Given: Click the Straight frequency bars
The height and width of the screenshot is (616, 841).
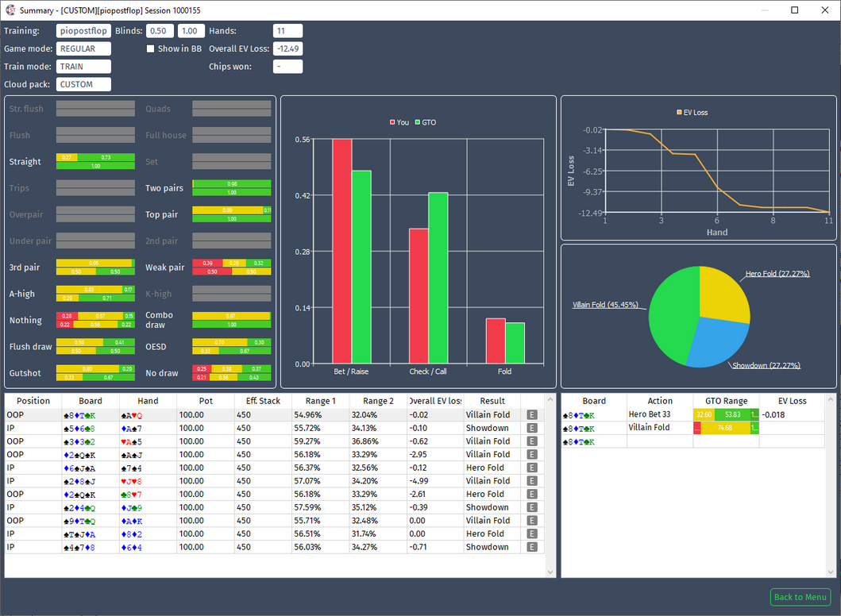Looking at the screenshot, I should coord(95,161).
